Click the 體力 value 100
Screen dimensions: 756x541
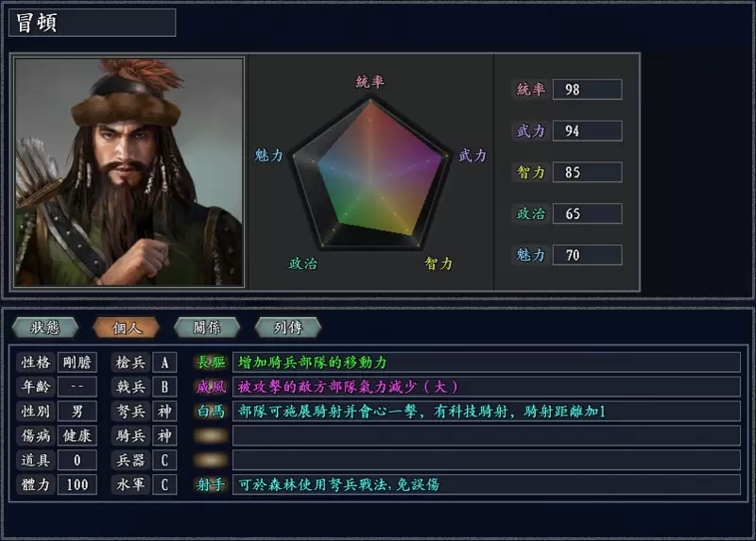[77, 484]
